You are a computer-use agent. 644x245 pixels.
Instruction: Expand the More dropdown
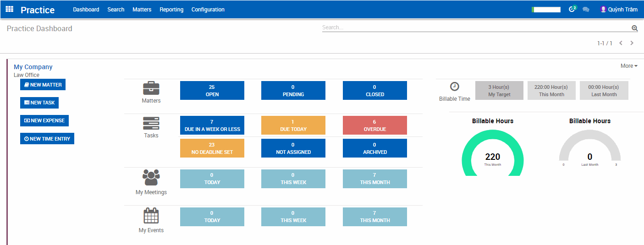(629, 66)
